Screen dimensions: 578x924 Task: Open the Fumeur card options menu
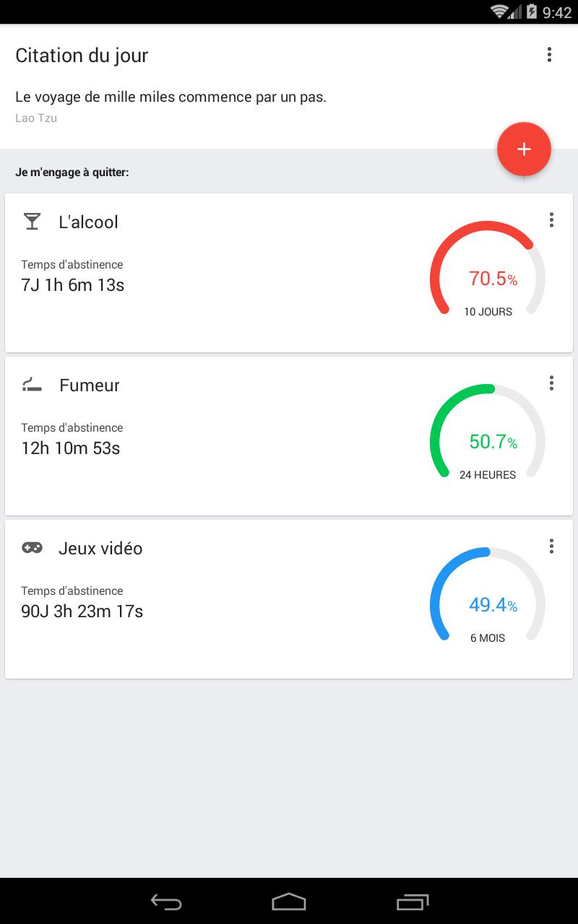tap(551, 383)
